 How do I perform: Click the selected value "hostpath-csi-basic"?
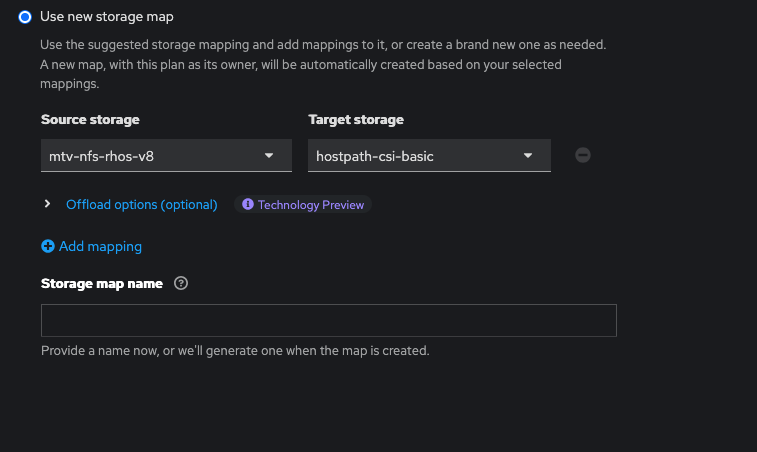pos(374,156)
